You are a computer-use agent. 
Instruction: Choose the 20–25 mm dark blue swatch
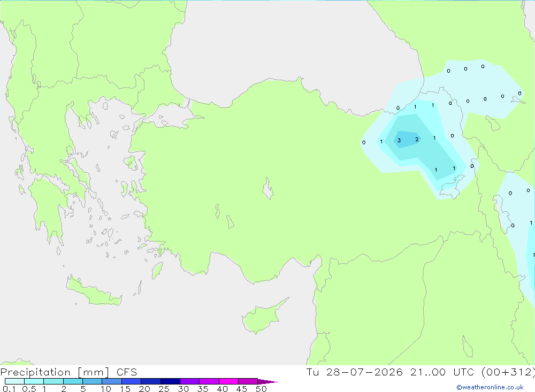(151, 381)
